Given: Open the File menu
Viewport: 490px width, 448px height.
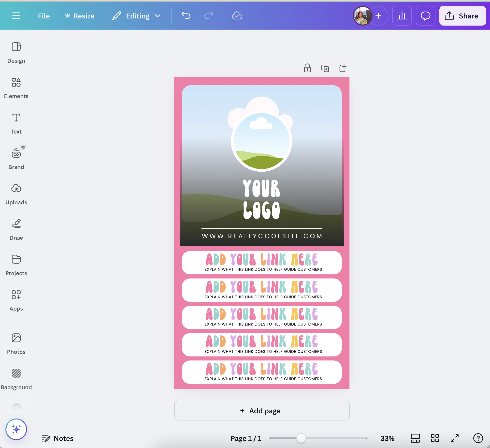Looking at the screenshot, I should pos(44,16).
